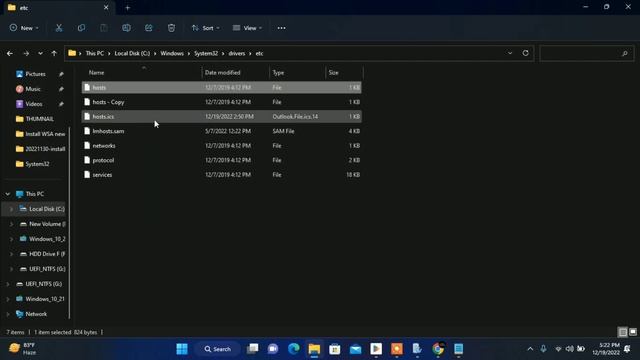640x360 pixels.
Task: Click the Cut scissors icon
Action: tap(59, 28)
